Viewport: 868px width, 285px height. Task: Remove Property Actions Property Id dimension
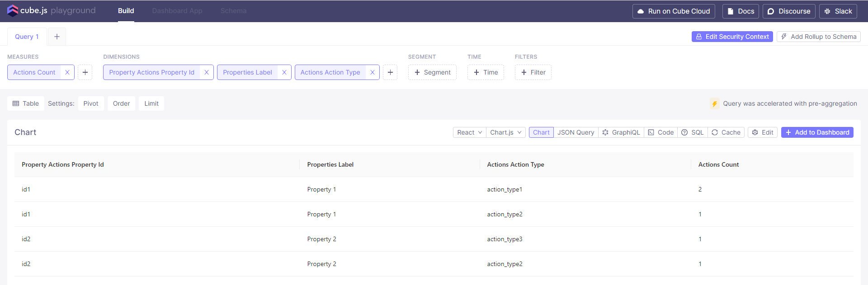point(207,72)
